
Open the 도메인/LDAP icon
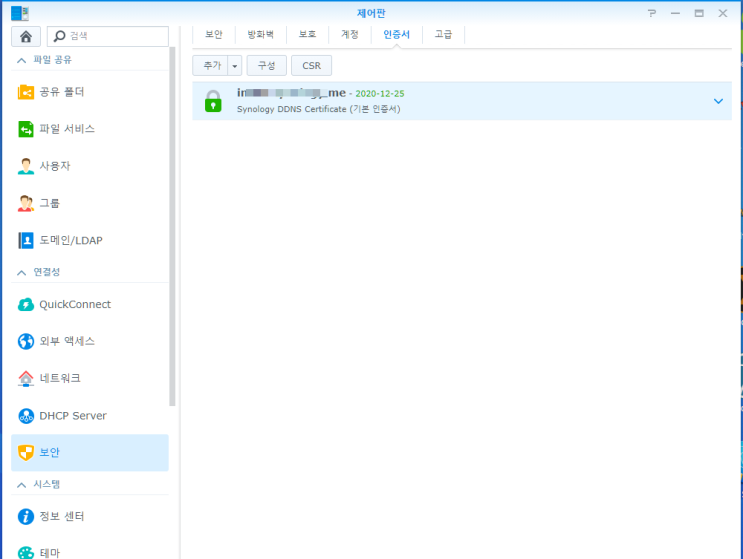click(26, 240)
